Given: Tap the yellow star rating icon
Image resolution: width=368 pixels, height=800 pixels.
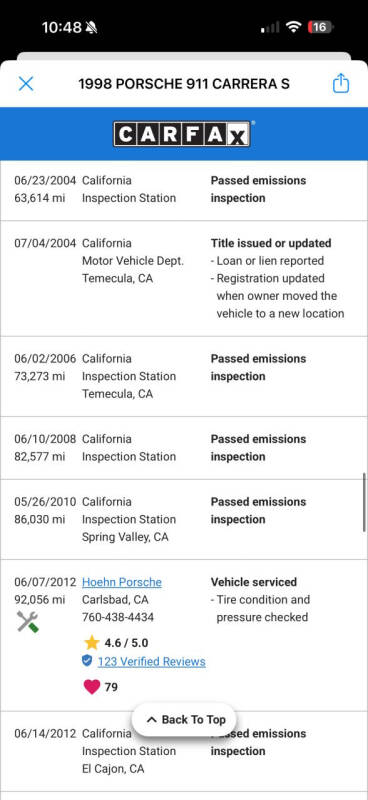Looking at the screenshot, I should [92, 642].
